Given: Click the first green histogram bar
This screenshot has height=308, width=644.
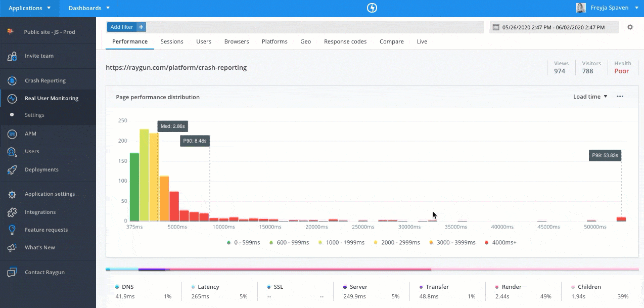Looking at the screenshot, I should pyautogui.click(x=134, y=187).
